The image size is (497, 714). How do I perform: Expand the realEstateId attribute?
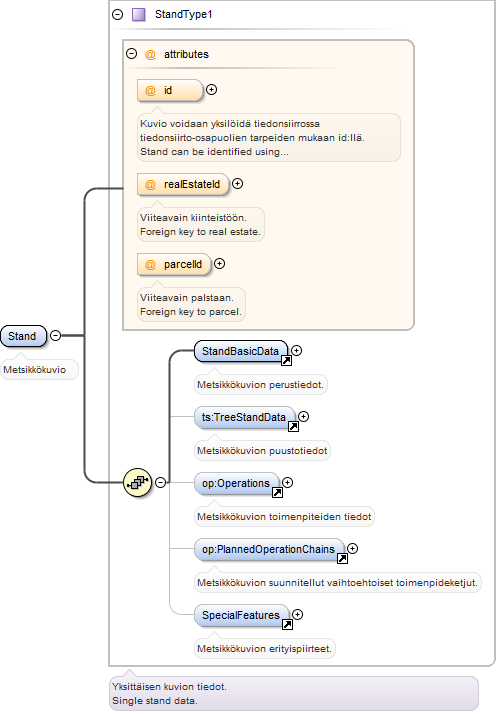(237, 184)
